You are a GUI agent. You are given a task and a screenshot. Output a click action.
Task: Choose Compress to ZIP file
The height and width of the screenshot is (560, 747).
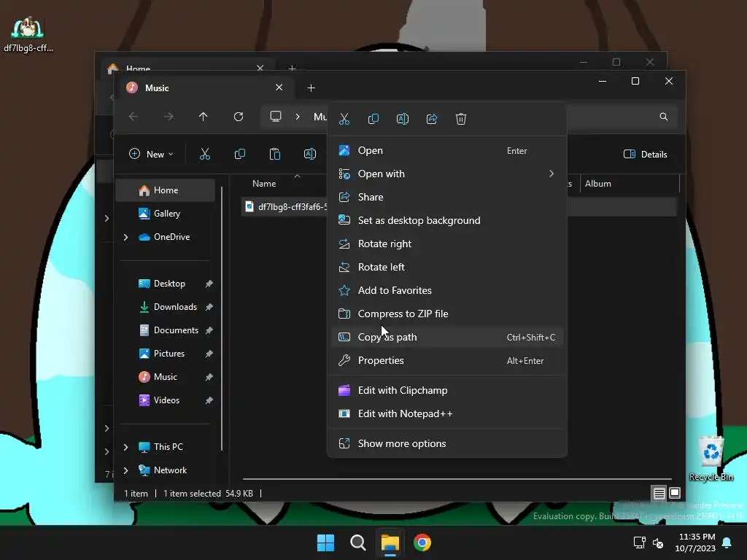[446, 314]
